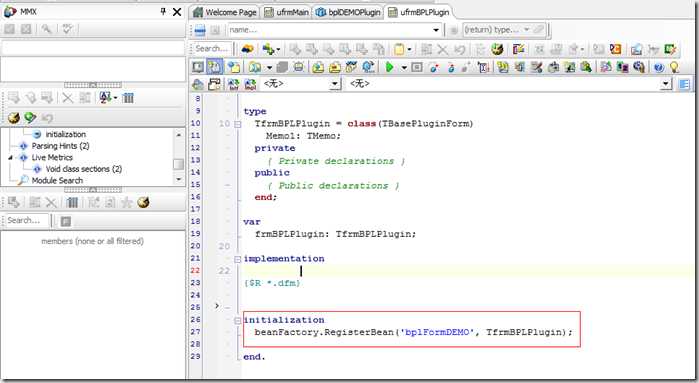Screen dimensions: 699x383
Task: Click the MMX logo icon in panel header
Action: 10,12
